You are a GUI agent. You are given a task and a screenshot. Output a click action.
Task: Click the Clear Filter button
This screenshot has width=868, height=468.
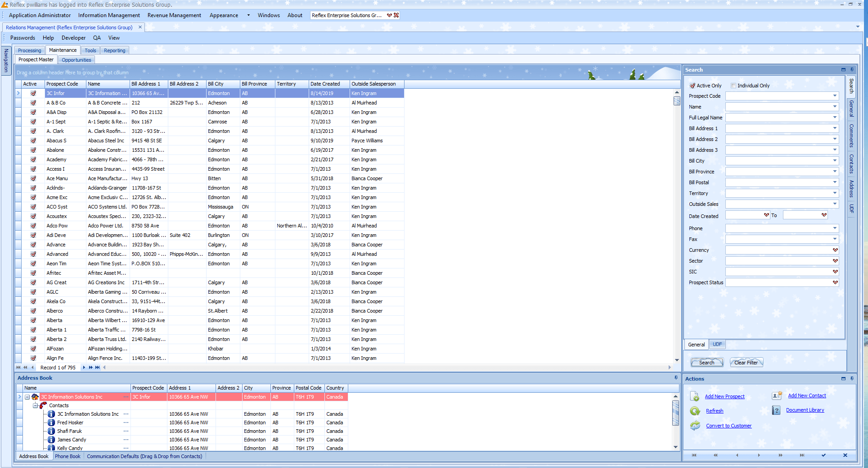[746, 362]
